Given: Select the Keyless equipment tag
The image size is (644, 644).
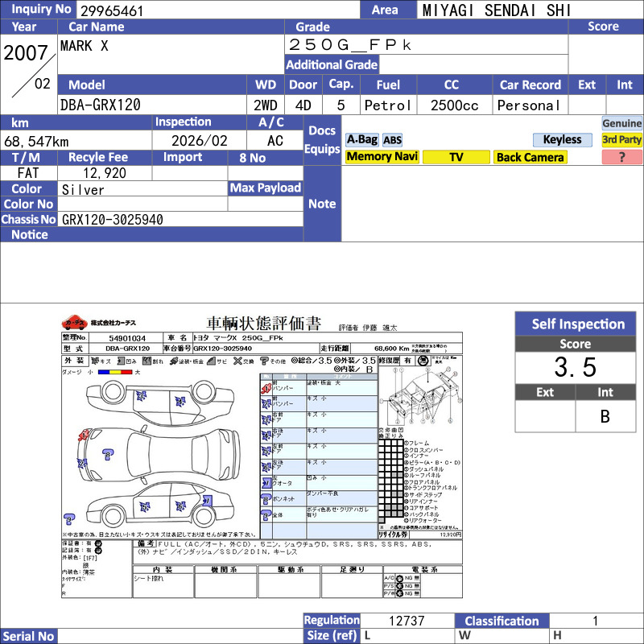Looking at the screenshot, I should click(561, 140).
